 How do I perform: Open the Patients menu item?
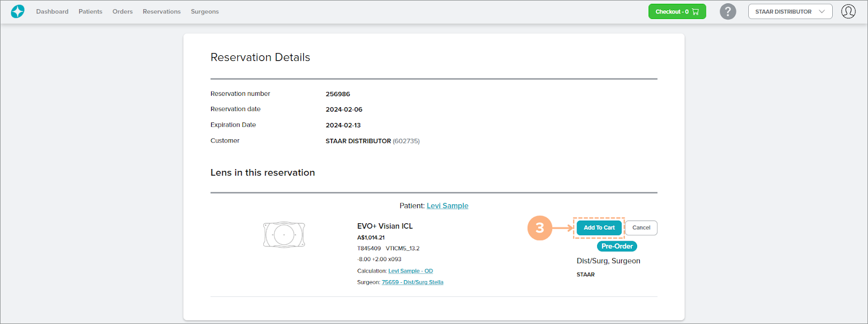[x=90, y=11]
